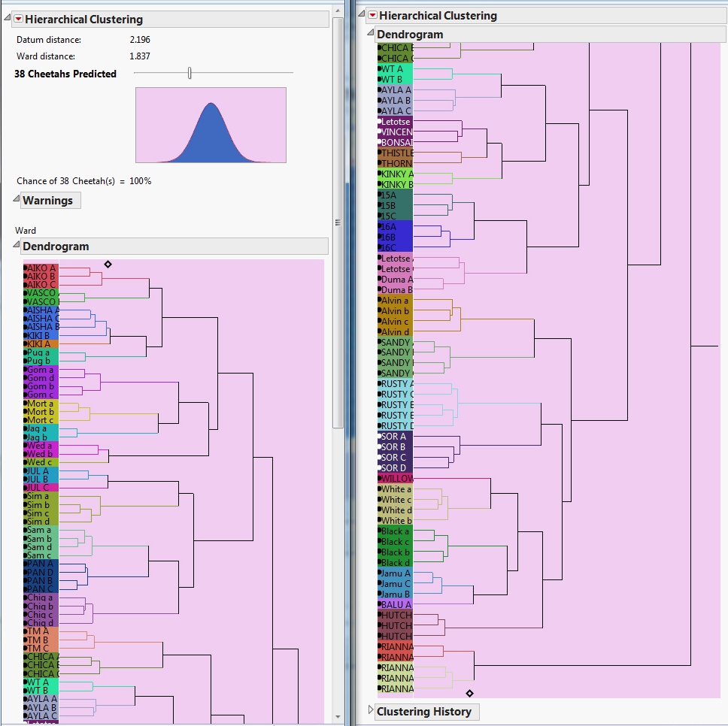
Task: Click the Clustering History header button
Action: click(424, 712)
